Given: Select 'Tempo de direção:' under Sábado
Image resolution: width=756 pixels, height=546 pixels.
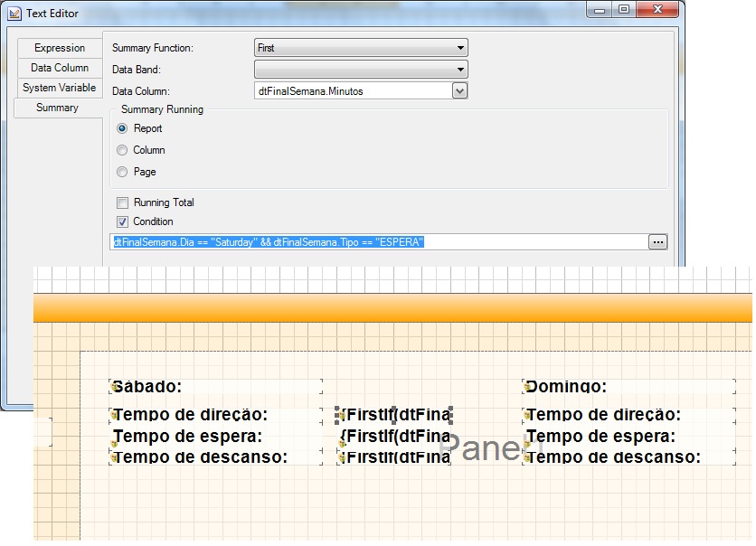Looking at the screenshot, I should pos(215,414).
